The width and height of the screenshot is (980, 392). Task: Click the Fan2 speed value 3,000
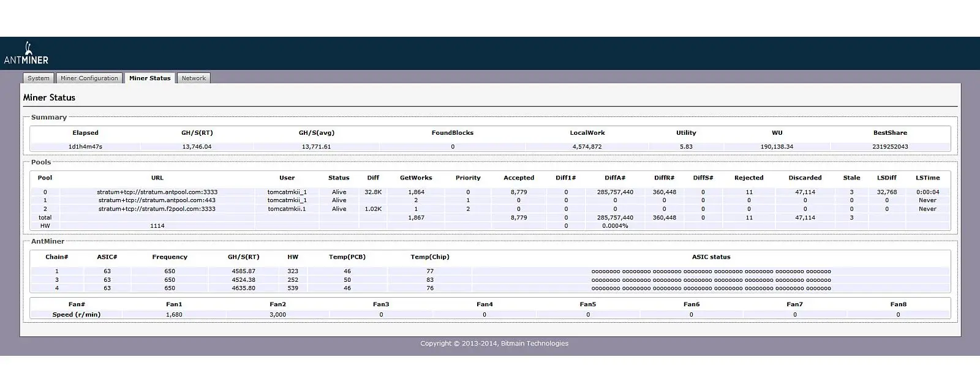click(277, 315)
